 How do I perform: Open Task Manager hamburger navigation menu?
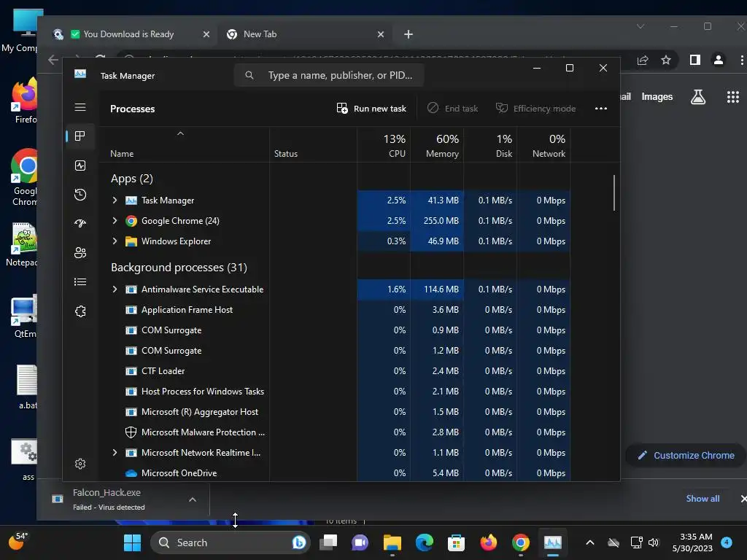[x=80, y=107]
